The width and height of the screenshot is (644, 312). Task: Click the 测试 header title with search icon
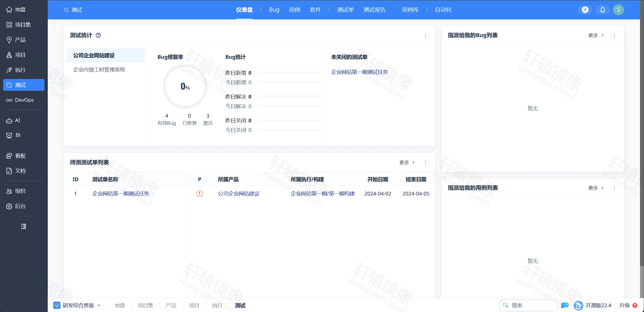pyautogui.click(x=73, y=10)
